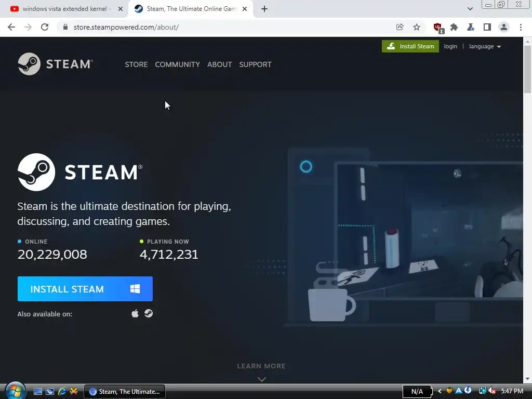Select the SteamOS download icon
Viewport: 532px width, 399px height.
(149, 313)
